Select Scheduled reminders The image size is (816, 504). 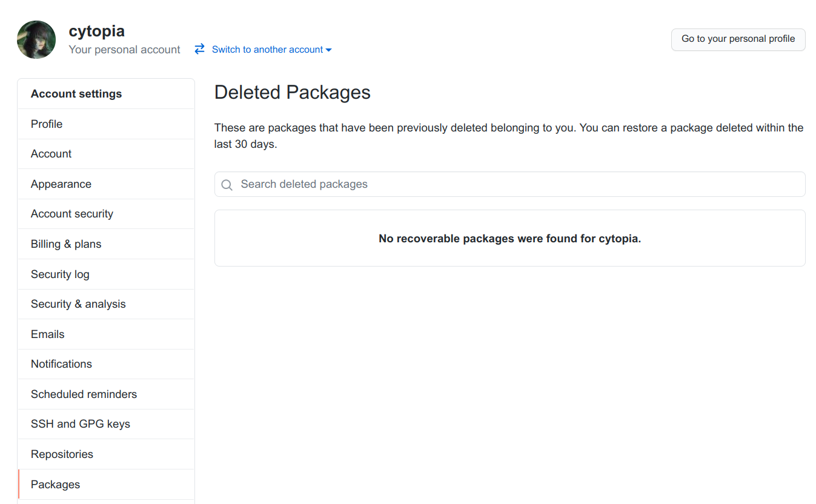point(84,394)
